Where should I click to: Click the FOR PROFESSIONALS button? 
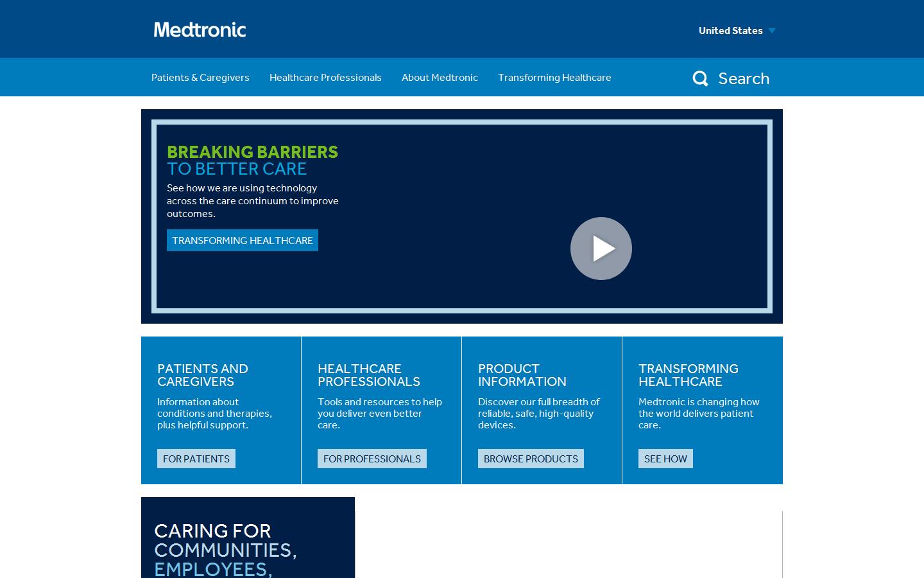372,458
